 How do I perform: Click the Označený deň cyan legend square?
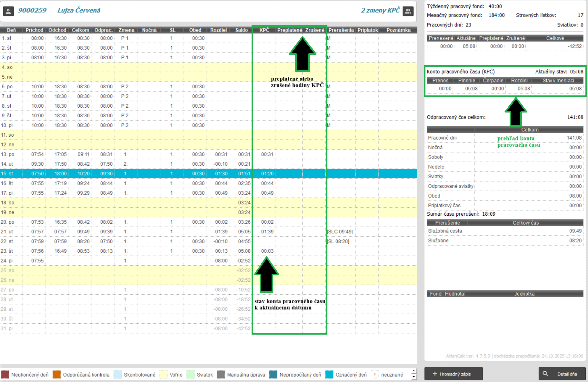[x=329, y=375]
